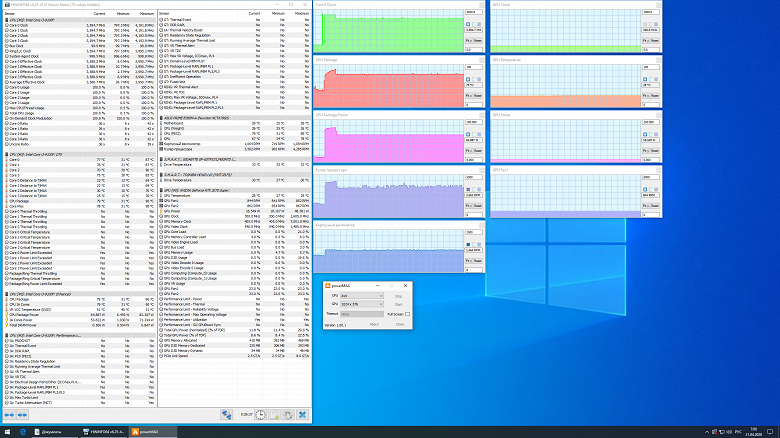
Task: Open the Timeout dropdown in powerMAX
Action: coord(362,314)
